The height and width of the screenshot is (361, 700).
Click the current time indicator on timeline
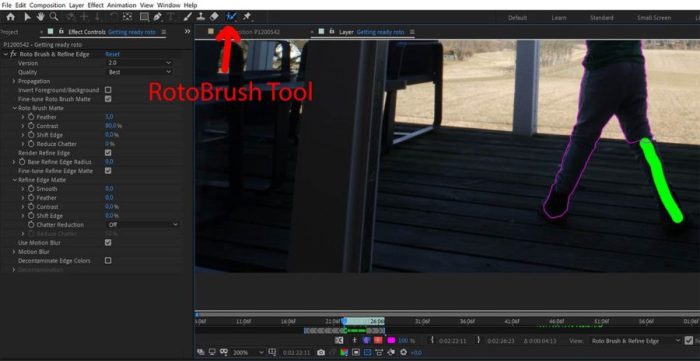pyautogui.click(x=344, y=320)
